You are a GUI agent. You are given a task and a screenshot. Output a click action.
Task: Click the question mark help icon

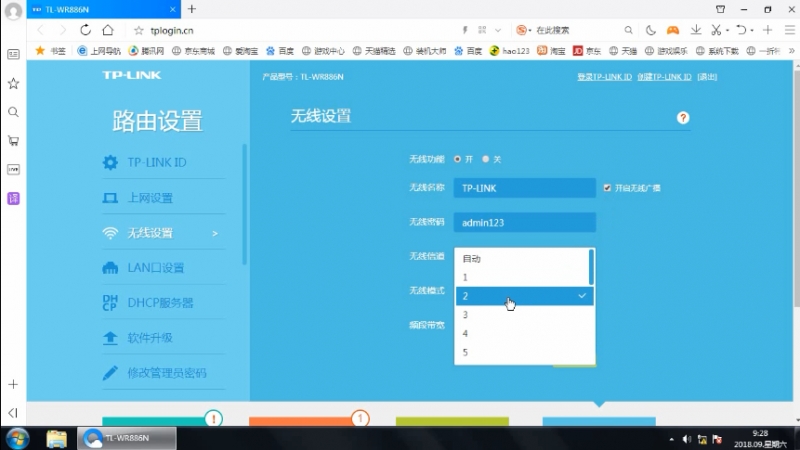683,118
